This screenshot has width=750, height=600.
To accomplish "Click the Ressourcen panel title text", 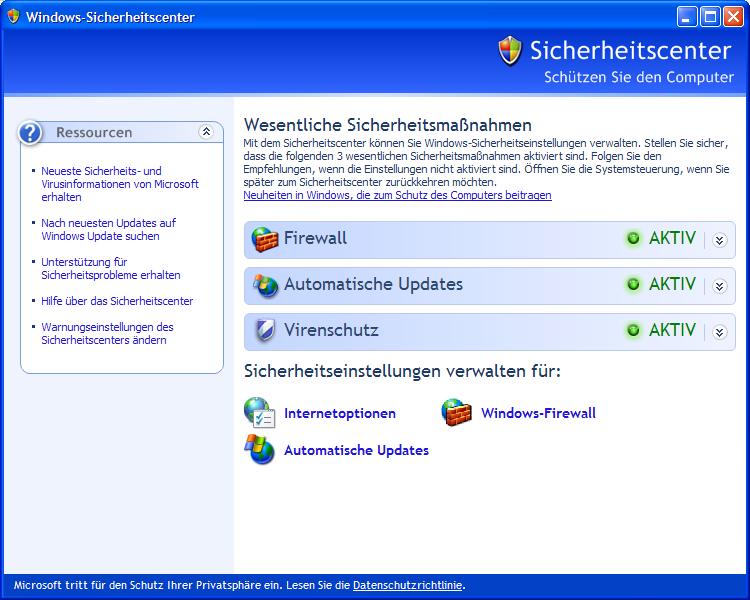I will pyautogui.click(x=94, y=133).
